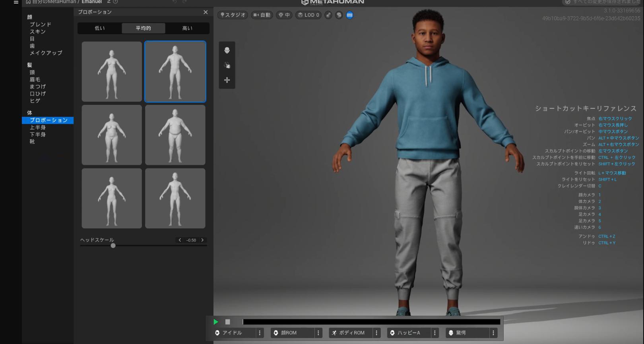The height and width of the screenshot is (344, 644).
Task: Open options menu for ハッピーA animation
Action: point(435,333)
